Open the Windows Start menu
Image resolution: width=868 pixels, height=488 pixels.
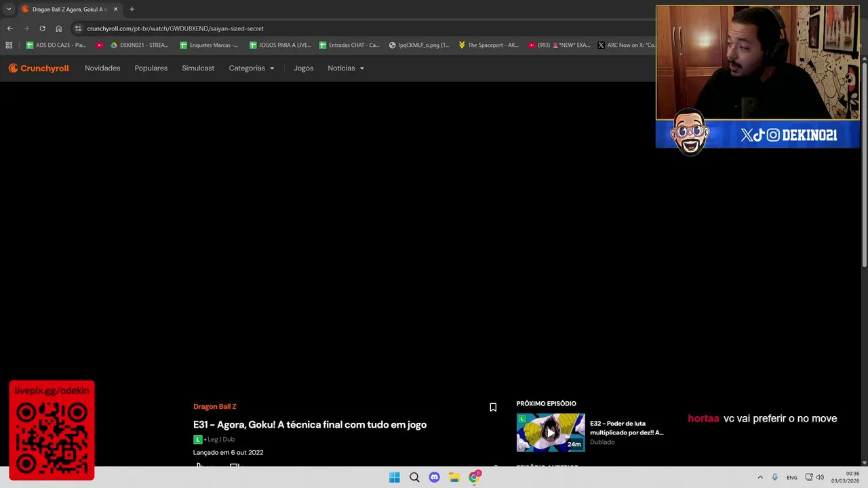pyautogui.click(x=394, y=477)
